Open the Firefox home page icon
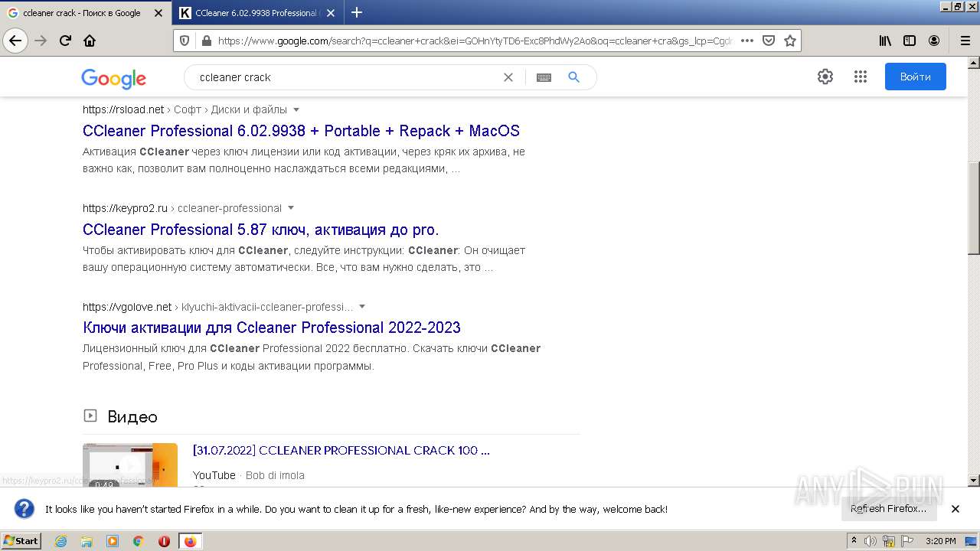Viewport: 980px width, 551px height. 90,41
